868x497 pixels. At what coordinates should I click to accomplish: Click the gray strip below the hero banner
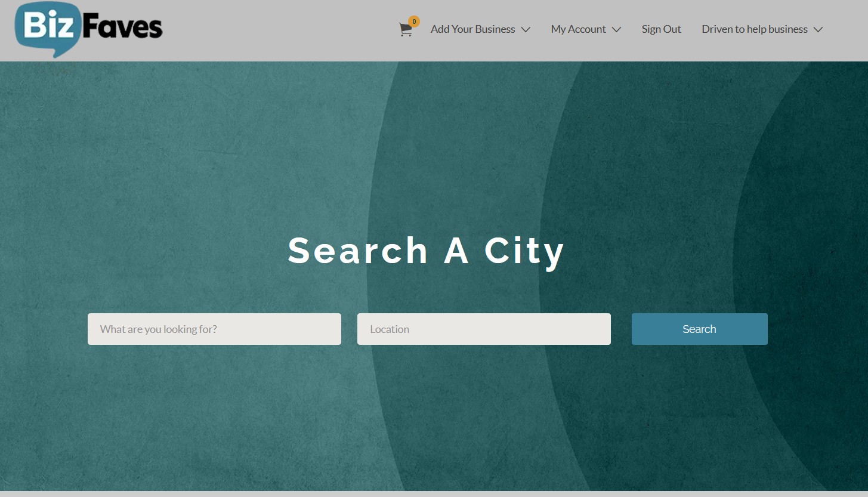(x=434, y=494)
